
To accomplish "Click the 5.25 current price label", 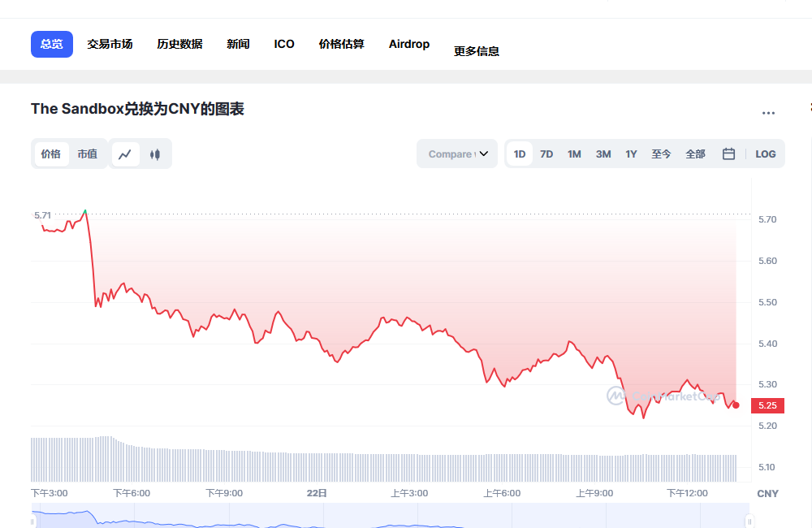I will pos(767,405).
